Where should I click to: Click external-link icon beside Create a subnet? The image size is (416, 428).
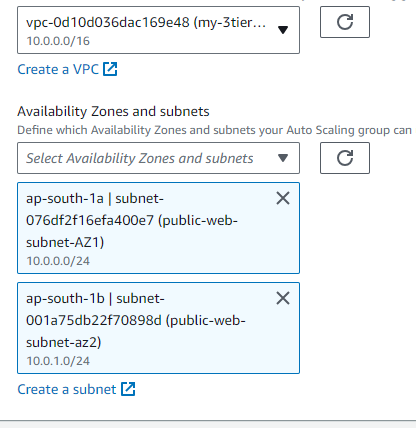click(128, 389)
